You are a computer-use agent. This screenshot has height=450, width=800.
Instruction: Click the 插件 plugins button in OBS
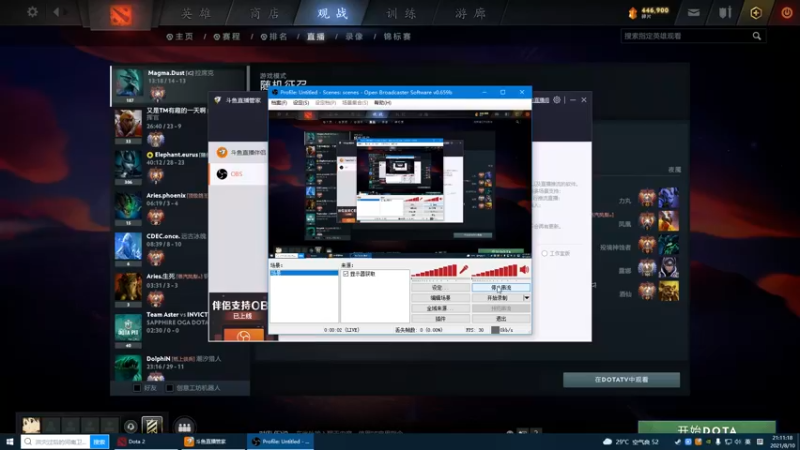(440, 319)
